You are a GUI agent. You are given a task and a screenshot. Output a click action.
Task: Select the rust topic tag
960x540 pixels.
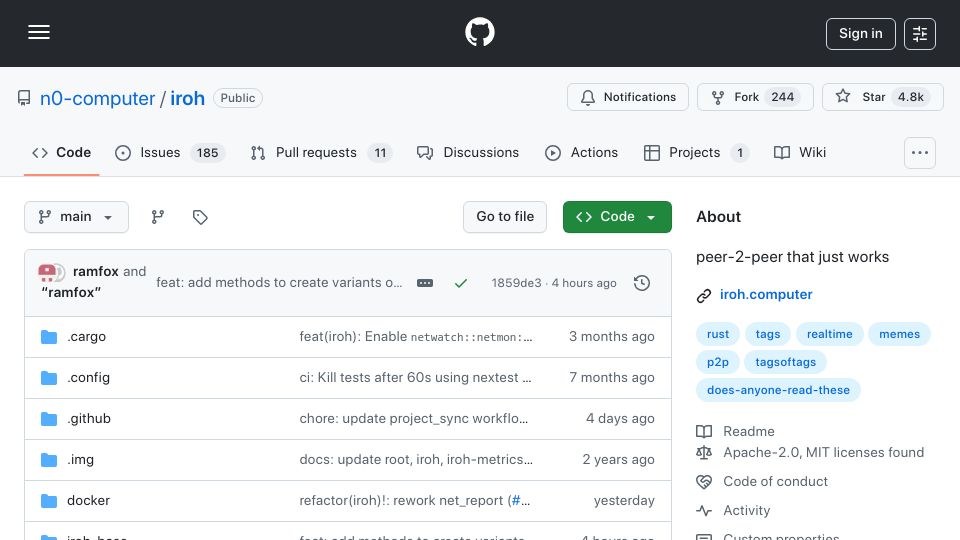(718, 334)
